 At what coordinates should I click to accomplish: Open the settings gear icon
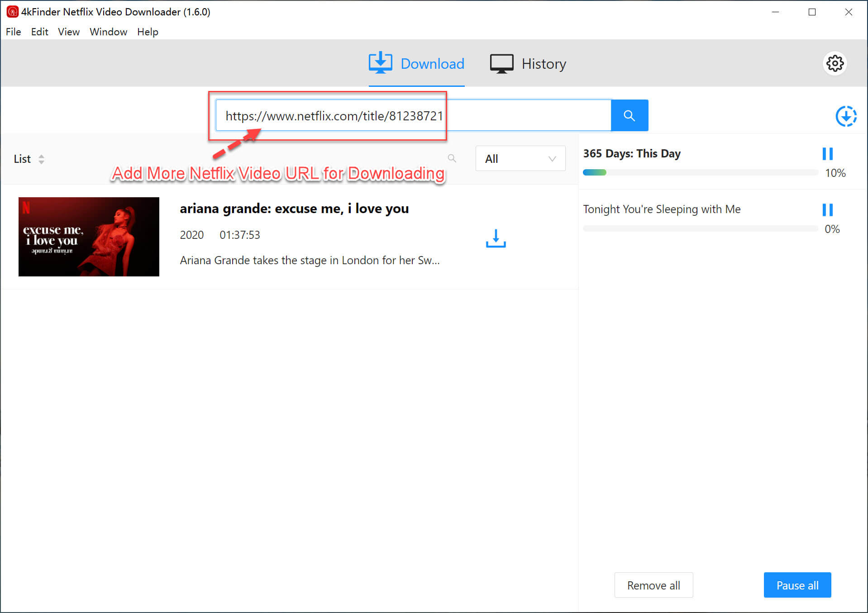click(835, 63)
